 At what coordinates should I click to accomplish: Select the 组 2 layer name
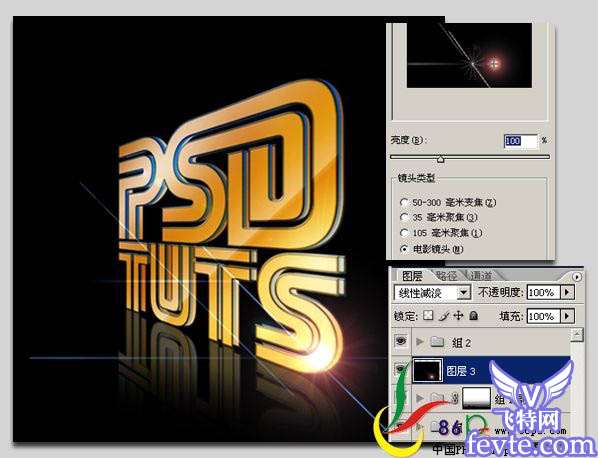461,343
